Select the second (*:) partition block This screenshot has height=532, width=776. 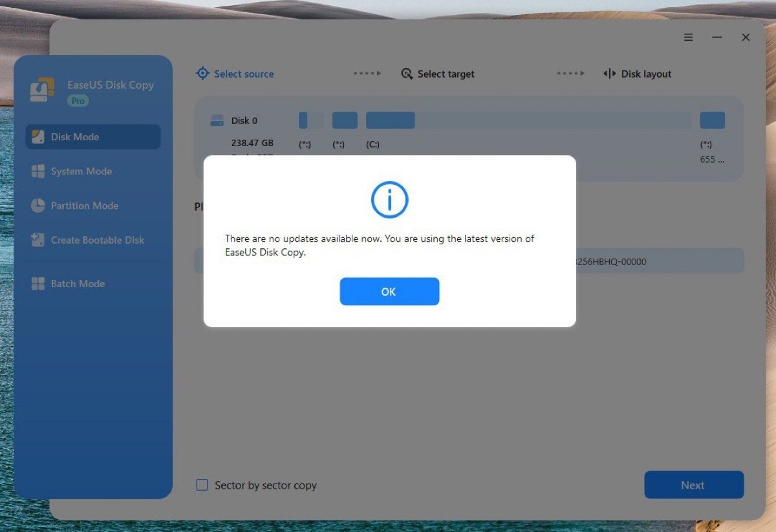pyautogui.click(x=345, y=120)
